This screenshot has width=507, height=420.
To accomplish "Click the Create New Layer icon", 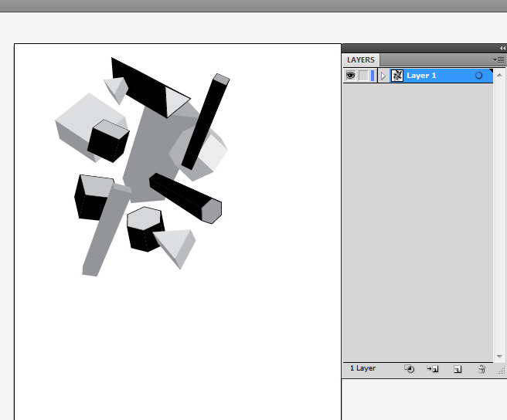I will (458, 370).
